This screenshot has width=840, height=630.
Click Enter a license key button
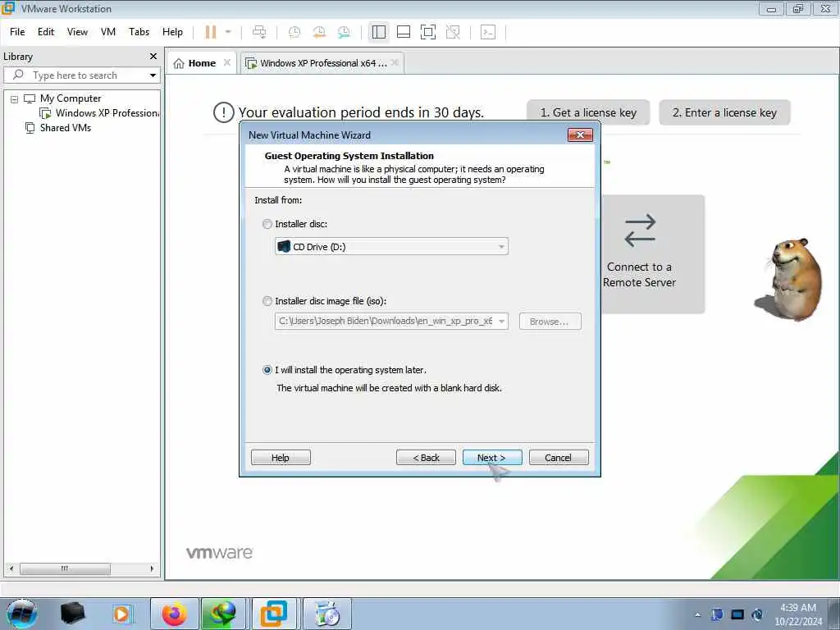point(724,112)
